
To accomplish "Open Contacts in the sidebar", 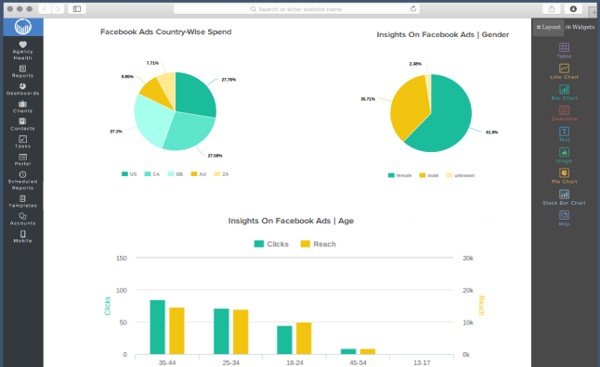I will tap(23, 124).
